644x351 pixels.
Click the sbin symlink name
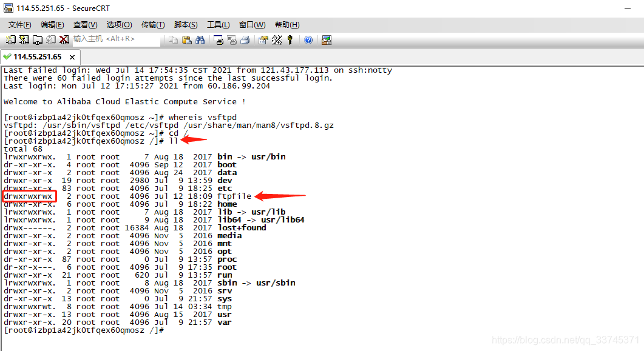click(227, 283)
